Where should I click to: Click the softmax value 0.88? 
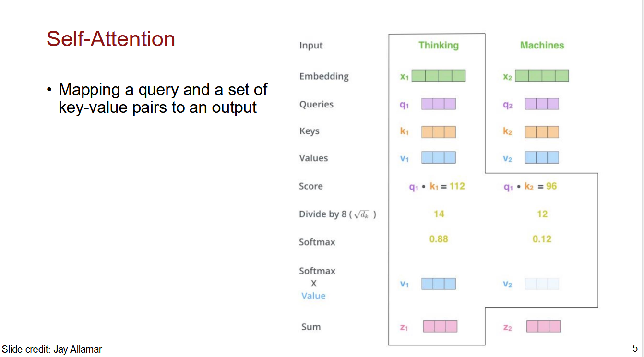click(x=439, y=239)
